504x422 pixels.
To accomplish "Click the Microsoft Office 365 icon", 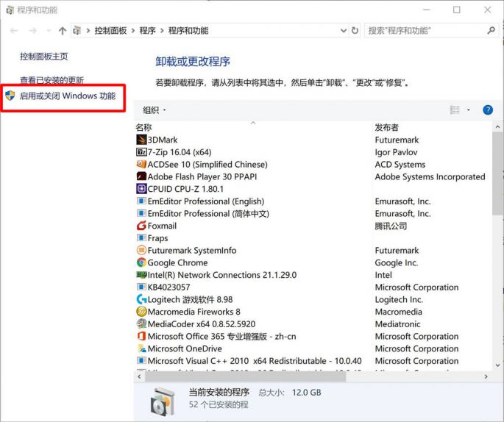I will (141, 336).
